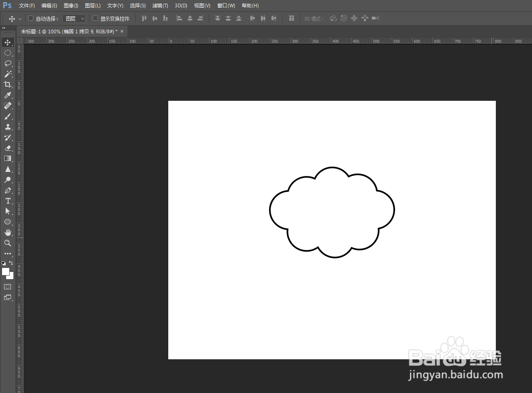
Task: Click Align vertical centers button
Action: click(x=154, y=18)
